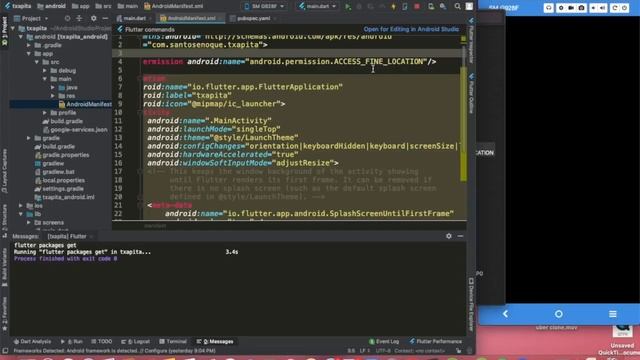Select settings.gradle in project tree

[59, 189]
